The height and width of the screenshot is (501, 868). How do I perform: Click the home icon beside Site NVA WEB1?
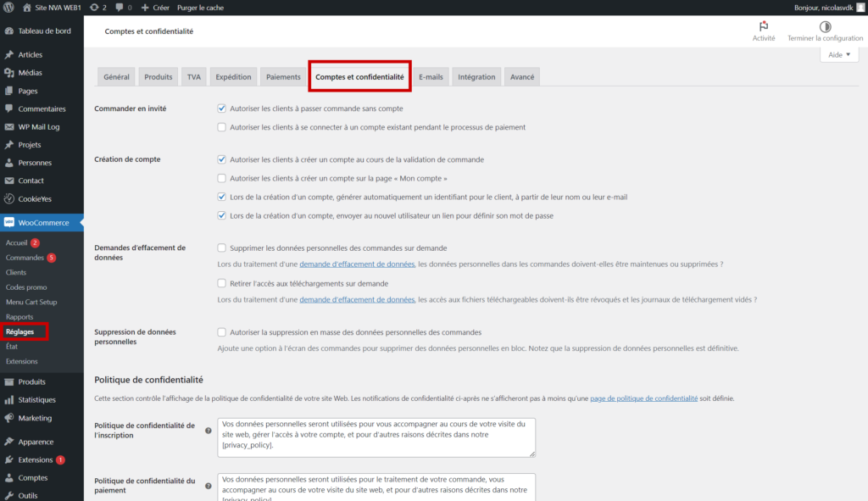26,8
